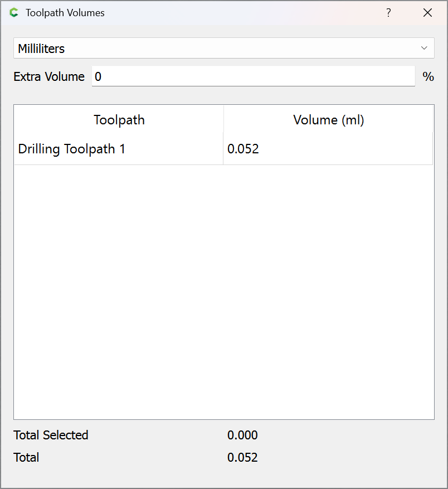
Task: Open help with the question mark button
Action: click(388, 13)
